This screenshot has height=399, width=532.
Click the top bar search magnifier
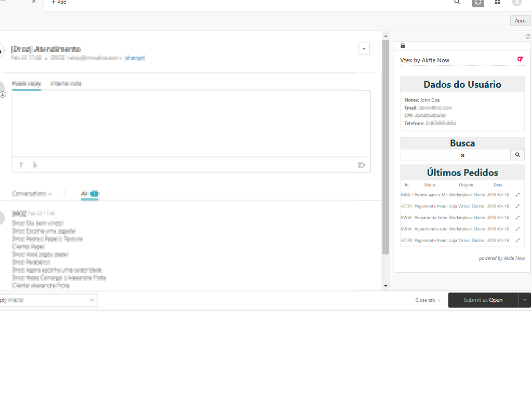(x=457, y=3)
